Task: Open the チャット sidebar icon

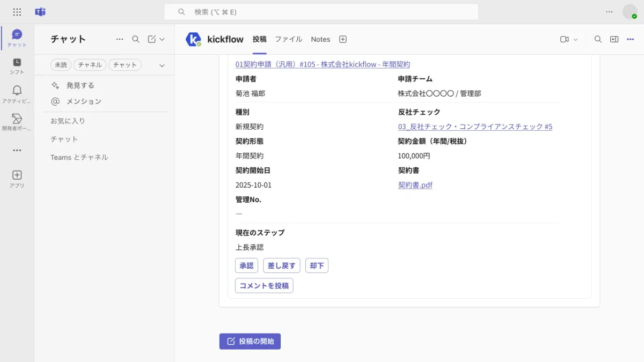Action: pos(17,38)
